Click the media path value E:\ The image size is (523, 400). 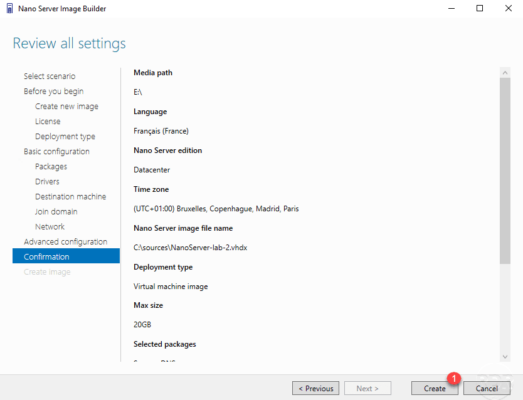click(x=138, y=92)
